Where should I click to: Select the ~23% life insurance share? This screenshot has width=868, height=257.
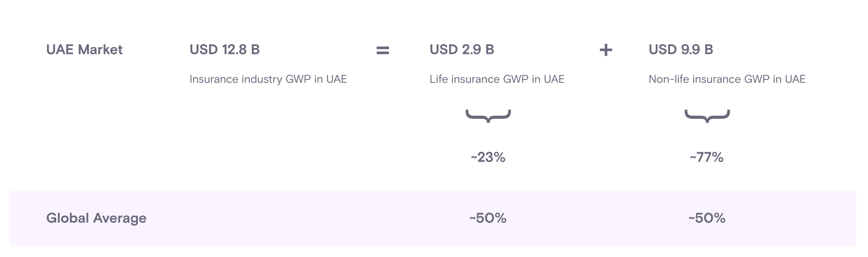click(x=488, y=157)
